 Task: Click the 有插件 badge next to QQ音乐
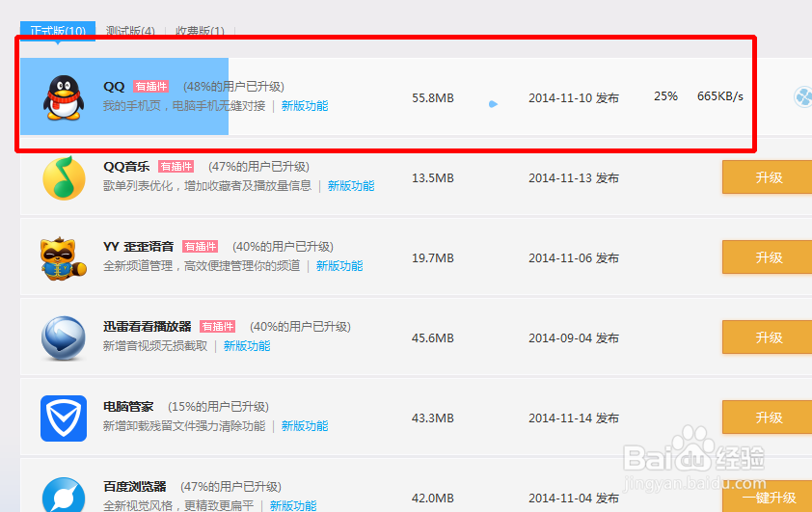coord(176,166)
